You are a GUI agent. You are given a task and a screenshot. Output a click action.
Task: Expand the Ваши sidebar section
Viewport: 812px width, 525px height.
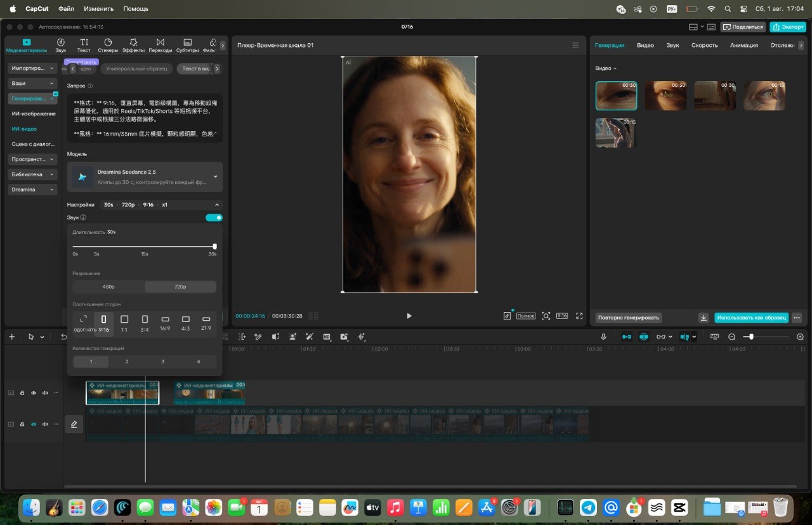click(33, 83)
